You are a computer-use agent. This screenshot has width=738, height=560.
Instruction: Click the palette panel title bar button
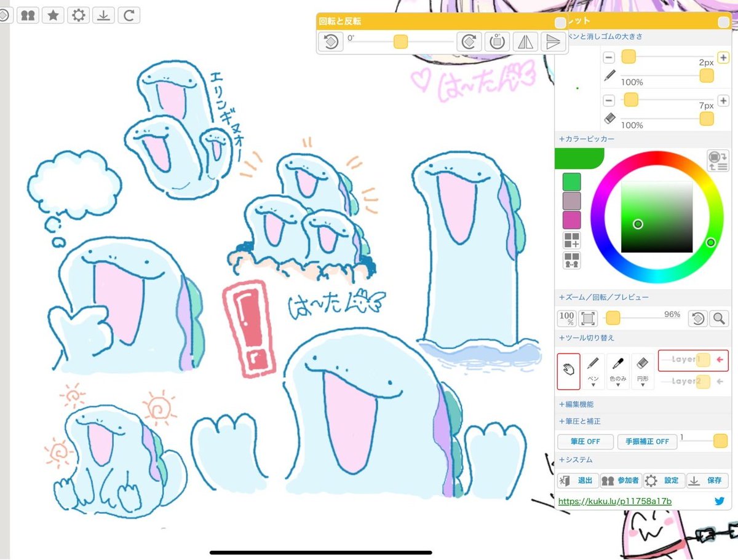(x=723, y=22)
